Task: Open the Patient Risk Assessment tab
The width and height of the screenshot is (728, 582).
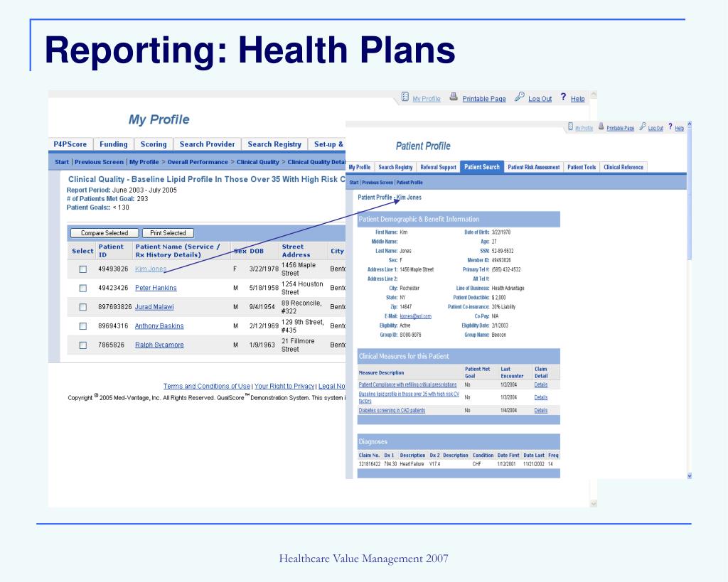Action: click(x=533, y=167)
